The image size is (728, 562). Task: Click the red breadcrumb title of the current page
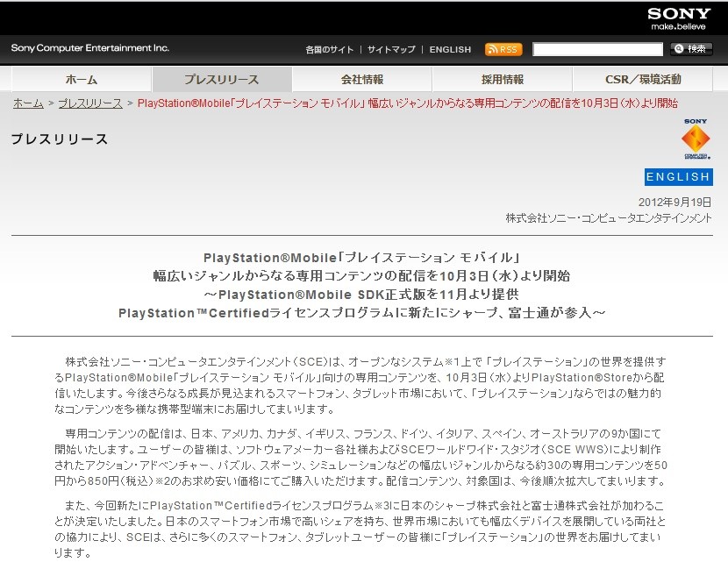tap(408, 103)
